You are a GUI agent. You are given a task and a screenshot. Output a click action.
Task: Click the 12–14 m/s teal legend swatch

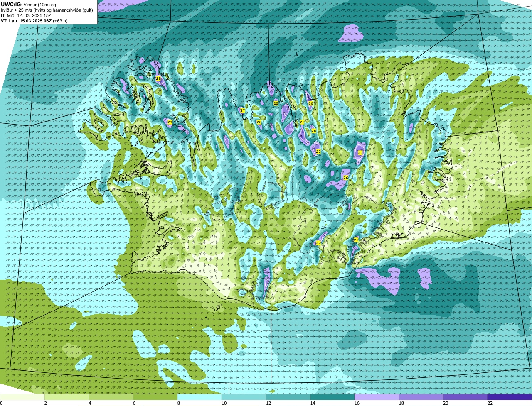[x=288, y=397]
